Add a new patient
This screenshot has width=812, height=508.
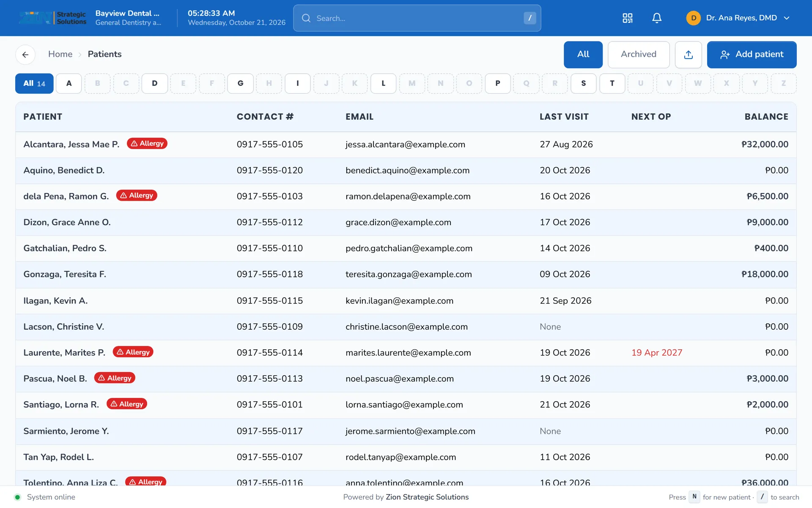coord(752,55)
